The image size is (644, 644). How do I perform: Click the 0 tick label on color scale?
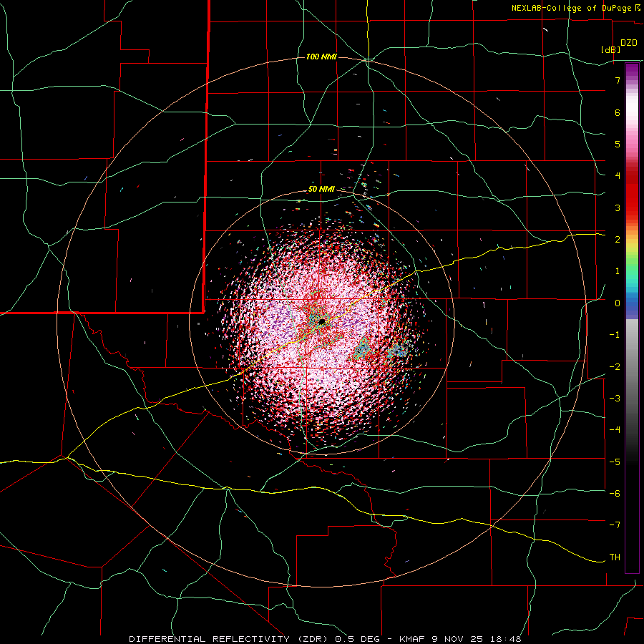(x=618, y=303)
